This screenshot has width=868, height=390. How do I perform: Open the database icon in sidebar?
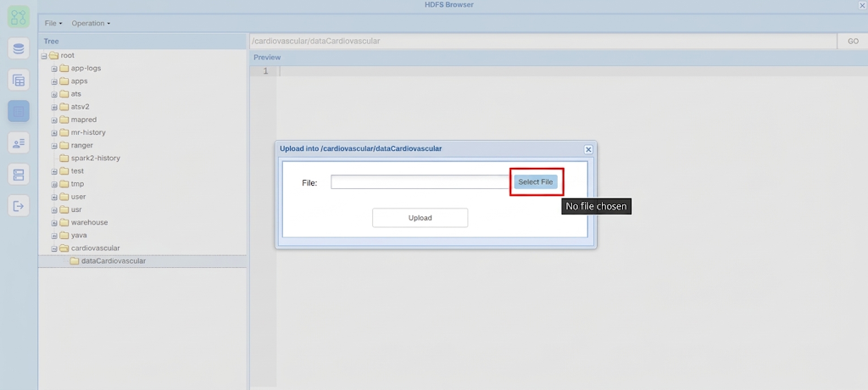(x=19, y=49)
